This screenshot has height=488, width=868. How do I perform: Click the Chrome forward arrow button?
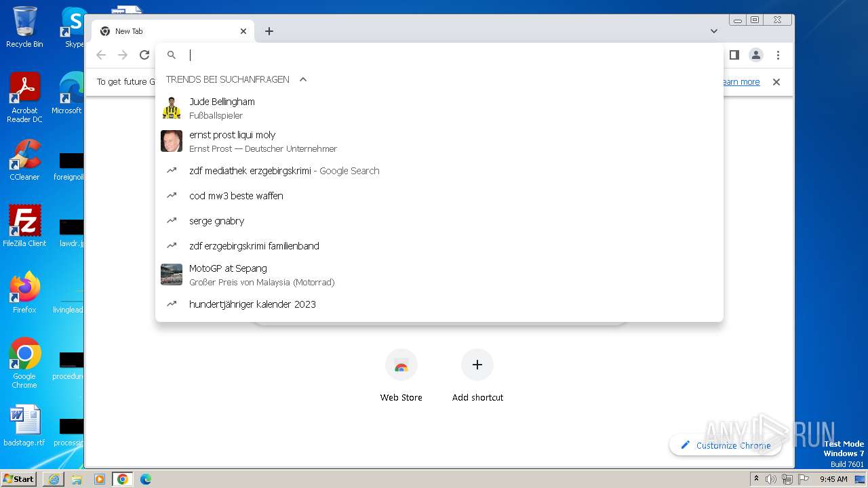[x=123, y=55]
